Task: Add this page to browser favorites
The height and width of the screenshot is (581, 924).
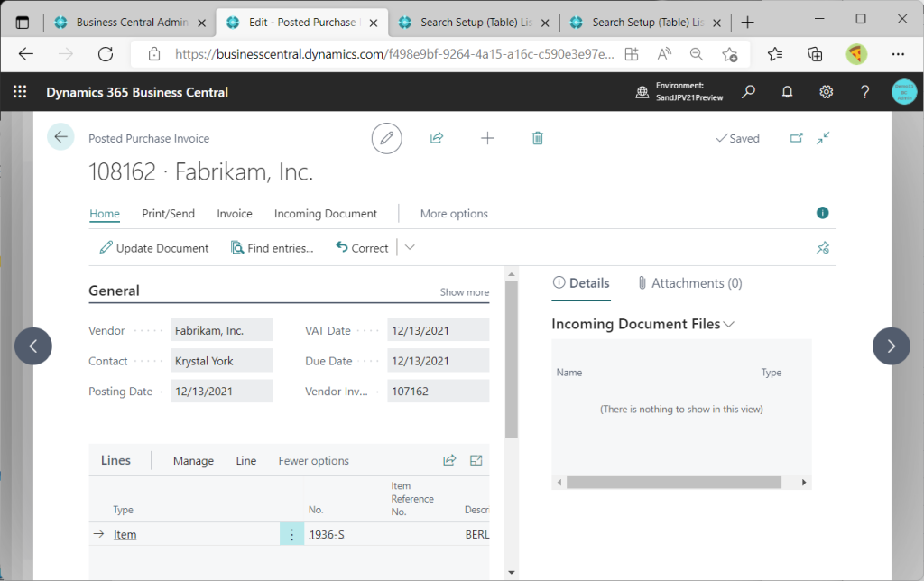Action: click(x=729, y=54)
